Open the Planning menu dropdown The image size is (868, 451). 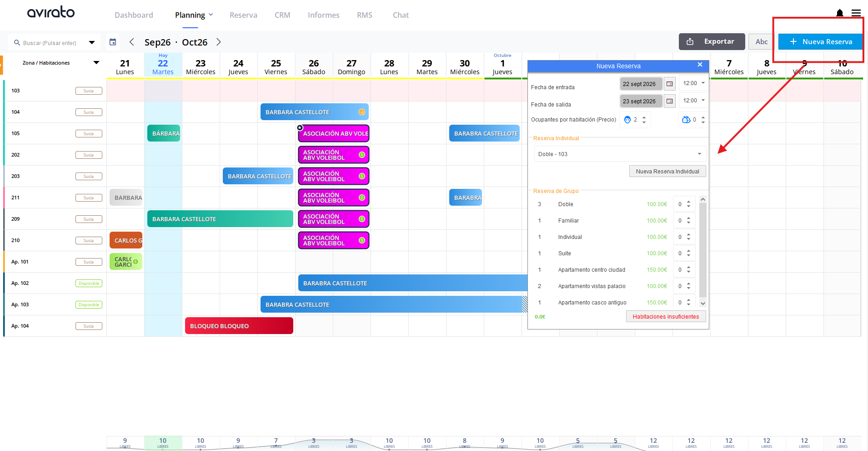click(x=194, y=15)
